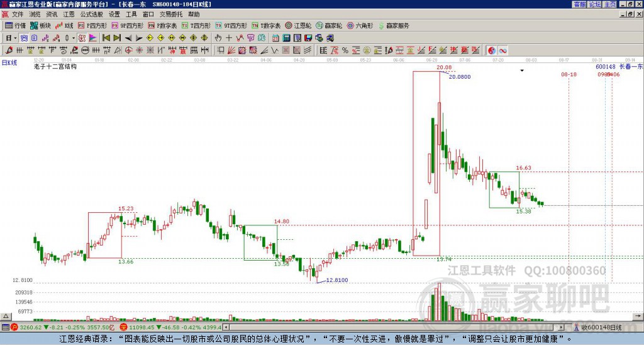The image size is (644, 345).
Task: Click the 14.80 price label
Action: point(282,221)
